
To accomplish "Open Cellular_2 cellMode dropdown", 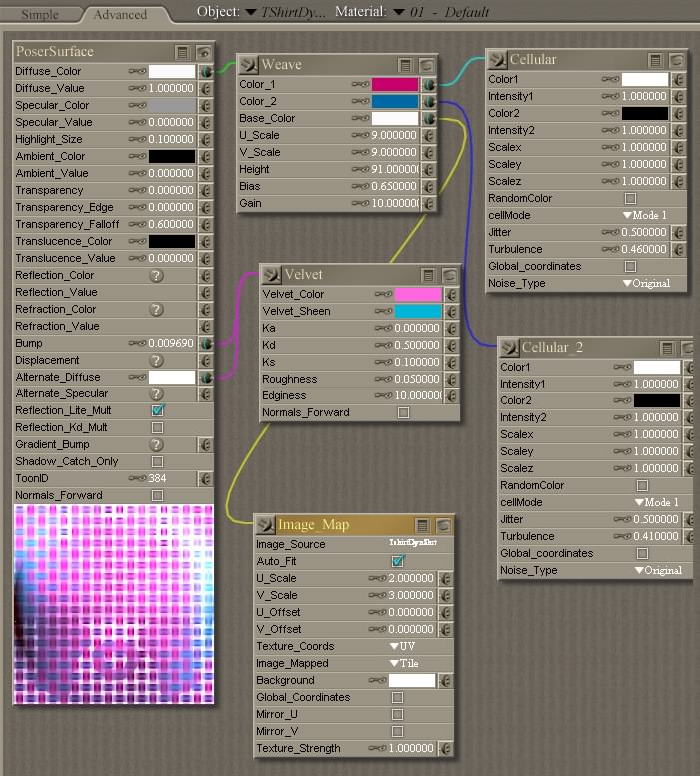I will pos(657,502).
